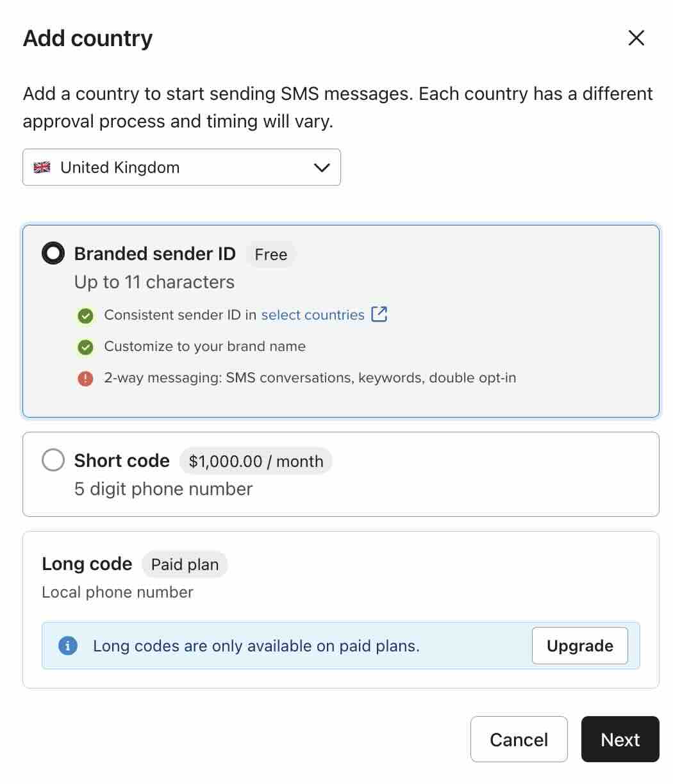
Task: Click the Cancel button
Action: click(x=519, y=739)
